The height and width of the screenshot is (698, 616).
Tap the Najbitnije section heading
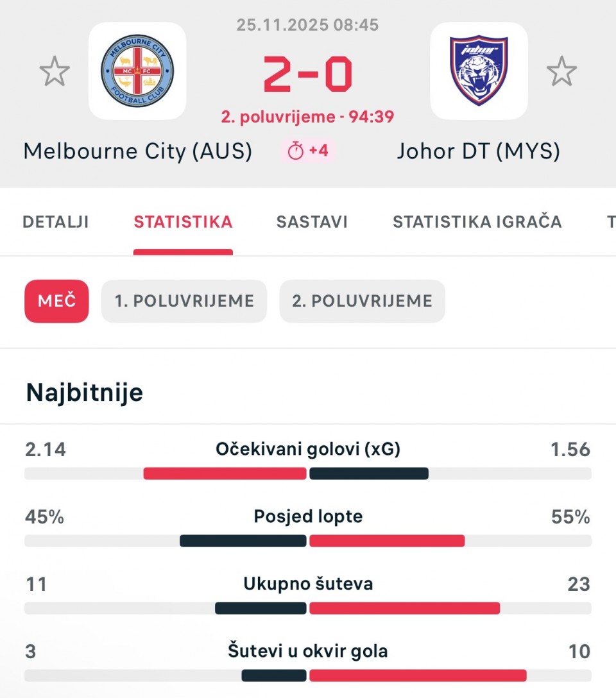[85, 392]
